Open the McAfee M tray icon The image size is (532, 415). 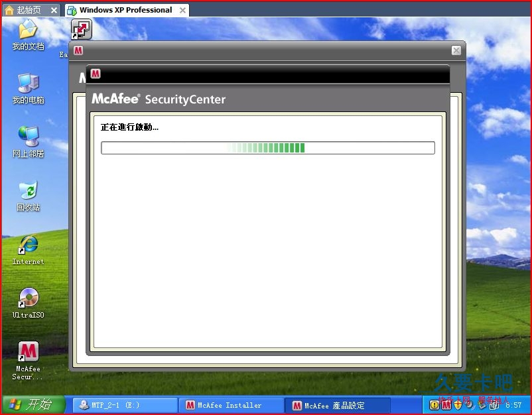coord(446,405)
